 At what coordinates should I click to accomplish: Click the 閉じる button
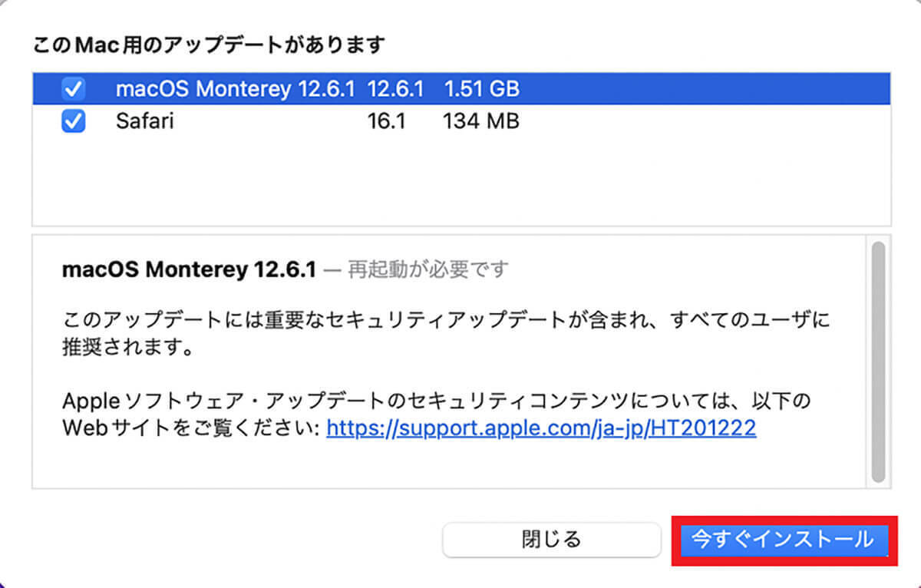tap(551, 540)
